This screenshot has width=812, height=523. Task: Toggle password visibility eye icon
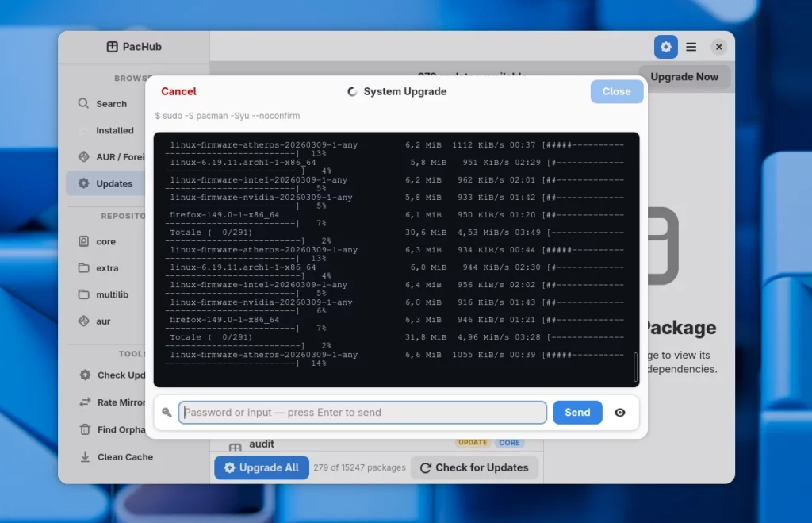(620, 413)
